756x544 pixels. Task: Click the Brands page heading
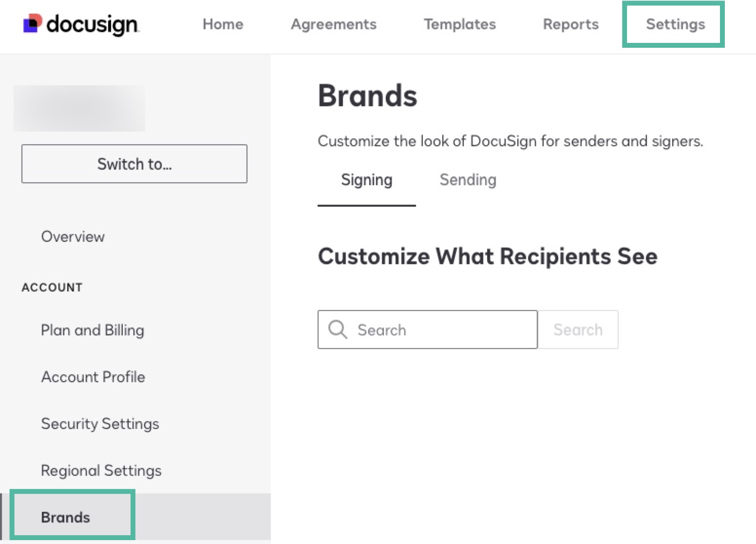point(367,96)
